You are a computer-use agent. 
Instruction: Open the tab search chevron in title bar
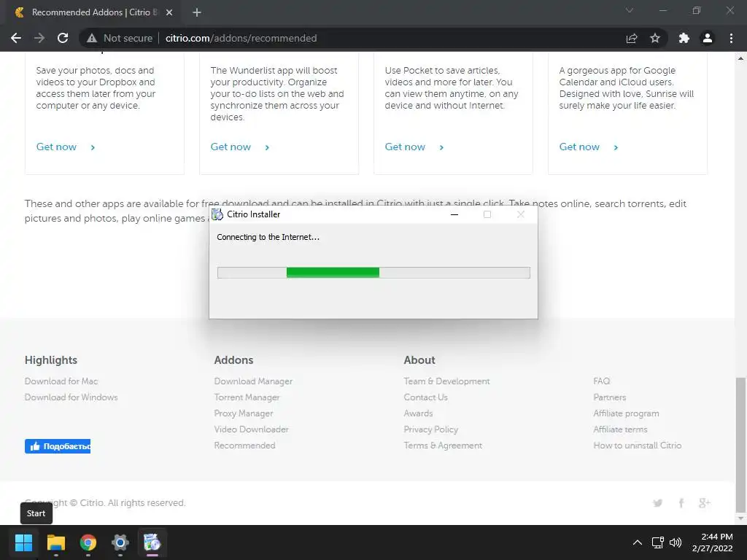tap(630, 10)
